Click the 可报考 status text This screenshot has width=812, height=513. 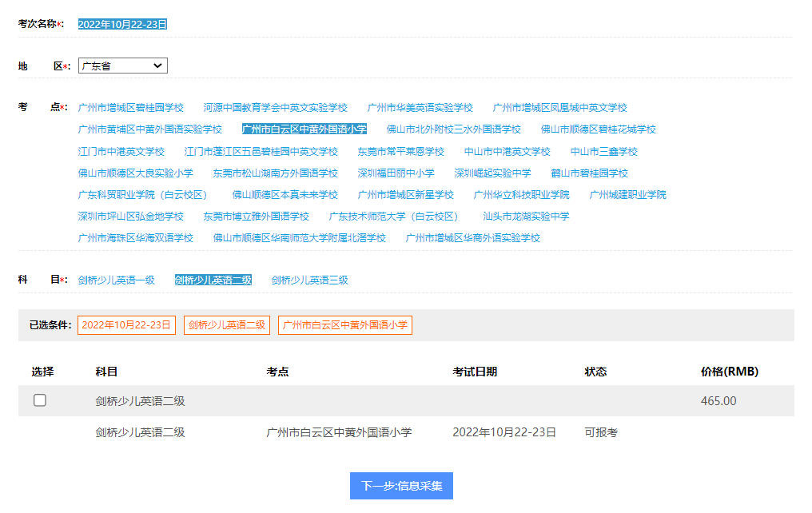(601, 432)
